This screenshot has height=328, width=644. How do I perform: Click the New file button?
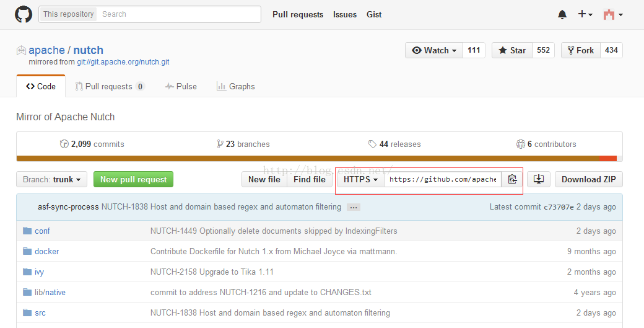264,180
